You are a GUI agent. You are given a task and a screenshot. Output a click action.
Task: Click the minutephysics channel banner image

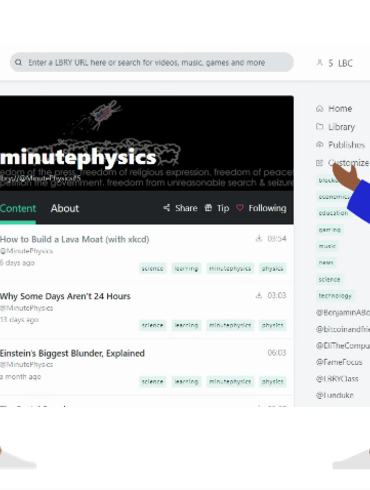click(x=147, y=143)
